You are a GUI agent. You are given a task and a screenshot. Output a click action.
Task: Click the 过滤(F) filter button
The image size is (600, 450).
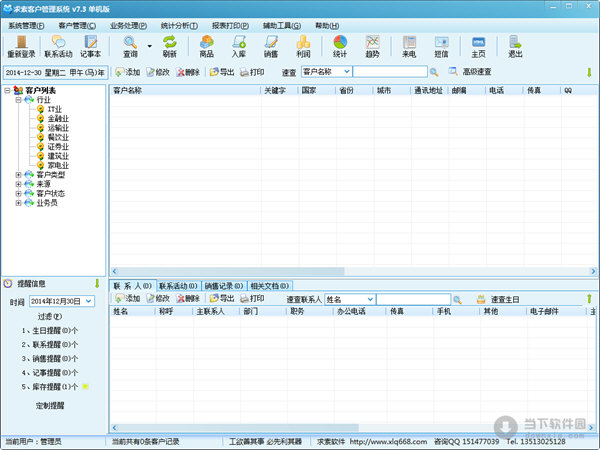click(x=50, y=316)
